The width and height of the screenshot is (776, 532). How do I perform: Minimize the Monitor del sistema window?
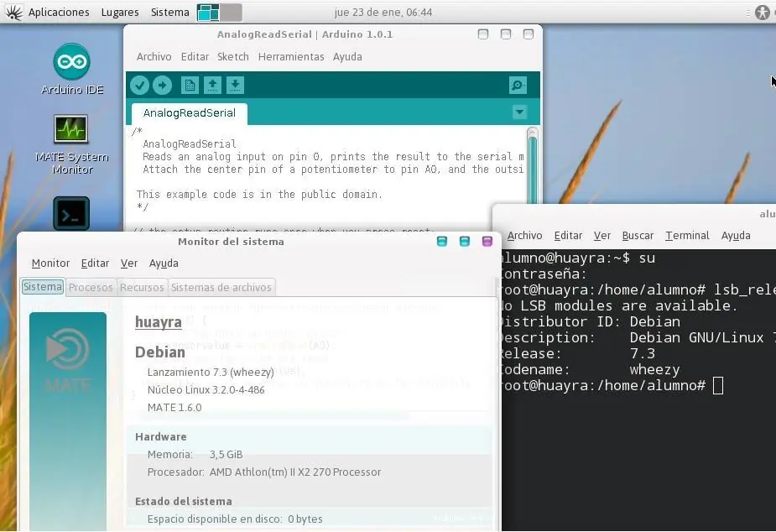pyautogui.click(x=442, y=242)
